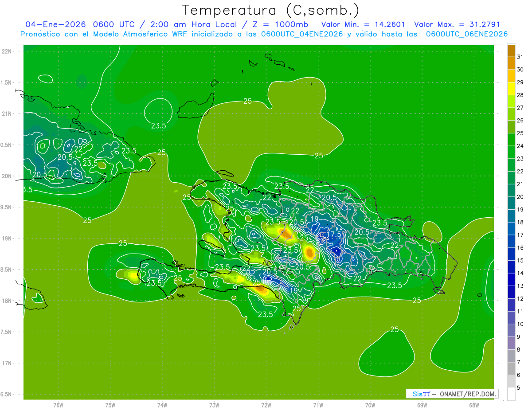Click the '18N' latitude axis label
Screen dimensions: 532x411
click(7, 301)
